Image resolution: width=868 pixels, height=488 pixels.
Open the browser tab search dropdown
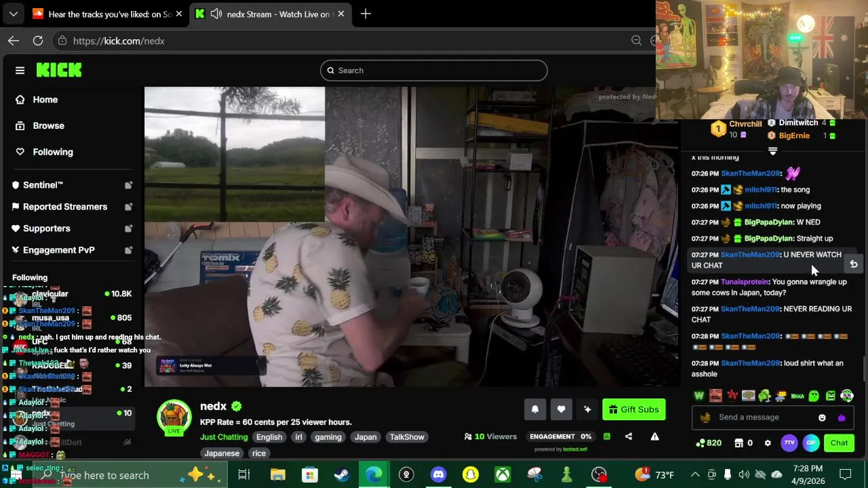[14, 14]
